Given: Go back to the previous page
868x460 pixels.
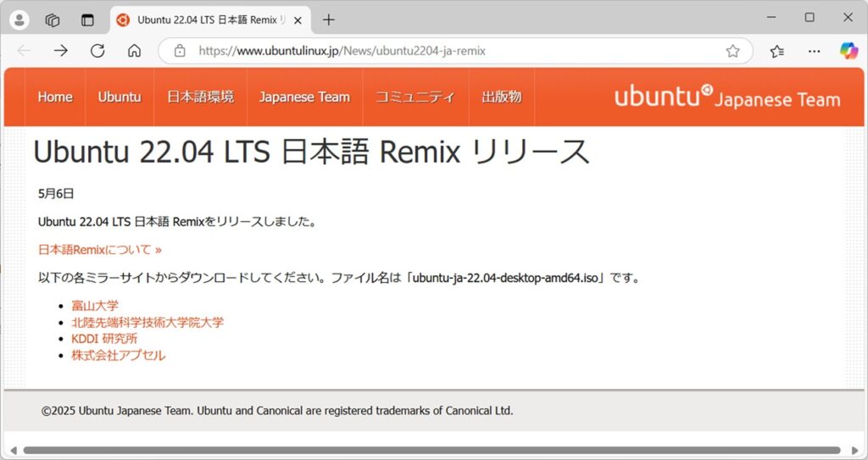Looking at the screenshot, I should (x=24, y=51).
